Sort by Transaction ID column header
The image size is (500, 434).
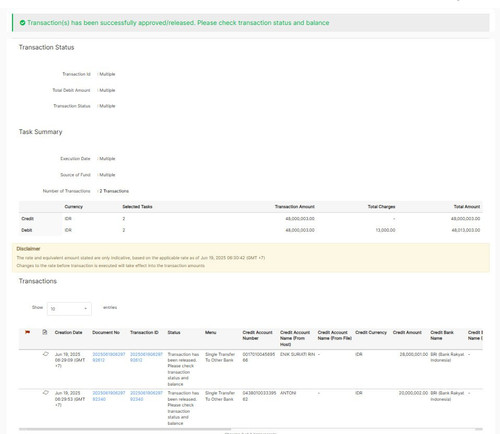144,332
